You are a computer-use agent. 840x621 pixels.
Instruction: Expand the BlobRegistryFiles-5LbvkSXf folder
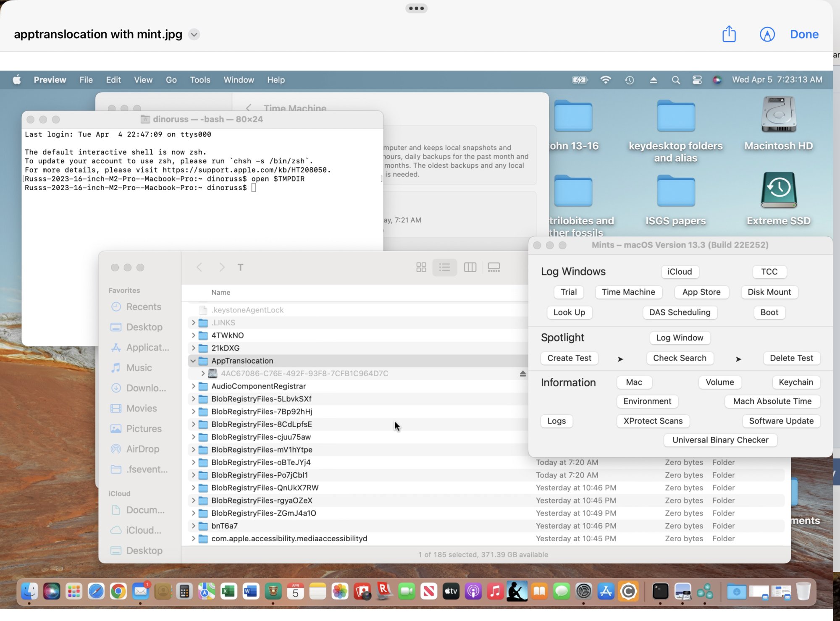(x=193, y=398)
